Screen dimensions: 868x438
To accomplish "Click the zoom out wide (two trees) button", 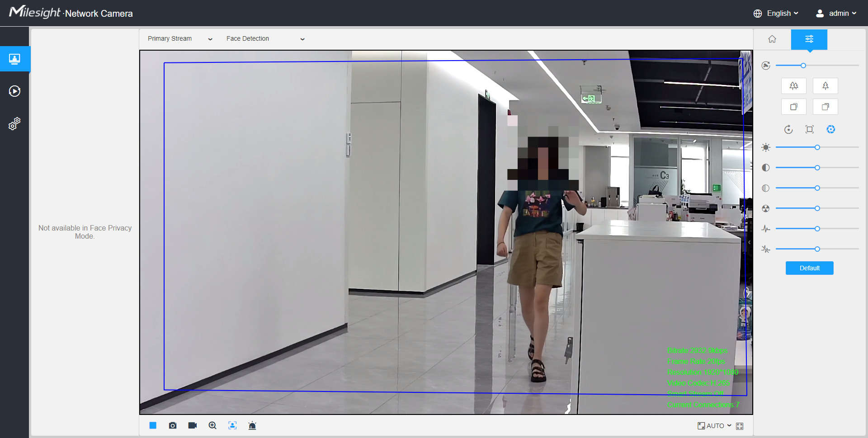I will pyautogui.click(x=793, y=86).
